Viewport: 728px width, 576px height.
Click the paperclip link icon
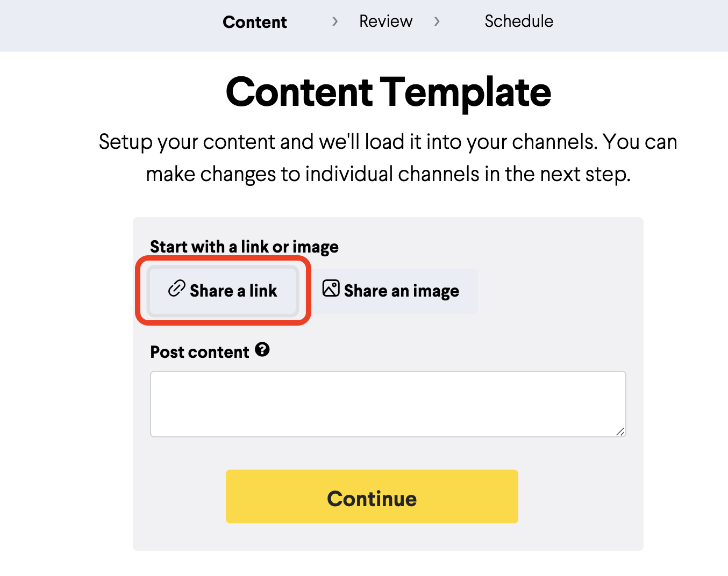176,289
